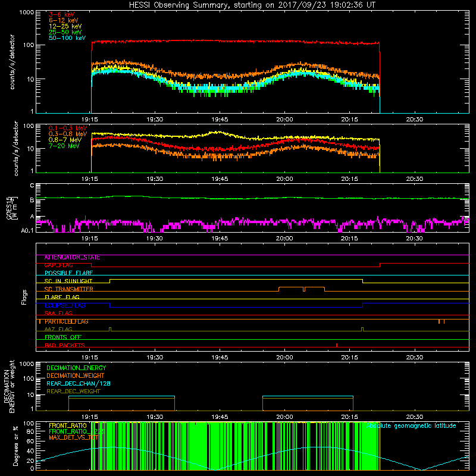Image resolution: width=476 pixels, height=476 pixels.
Task: Click counts/s/detector label of the MeV panel
Action: click(16, 148)
